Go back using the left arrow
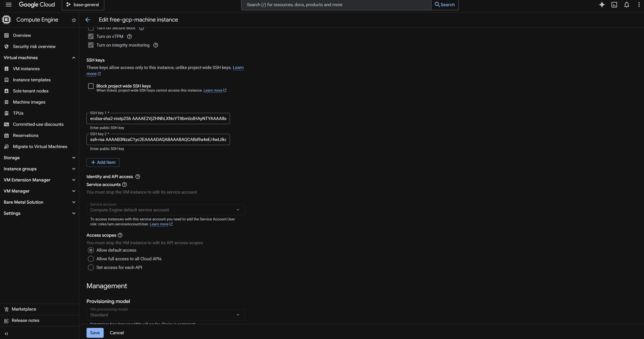Screen dimensions: 644x339 (88, 20)
